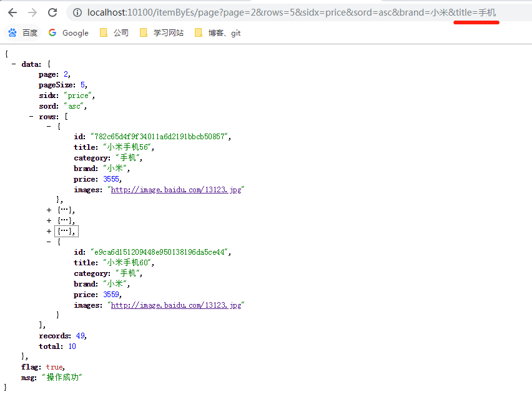
Task: Click the address bar to edit URL
Action: (x=281, y=12)
